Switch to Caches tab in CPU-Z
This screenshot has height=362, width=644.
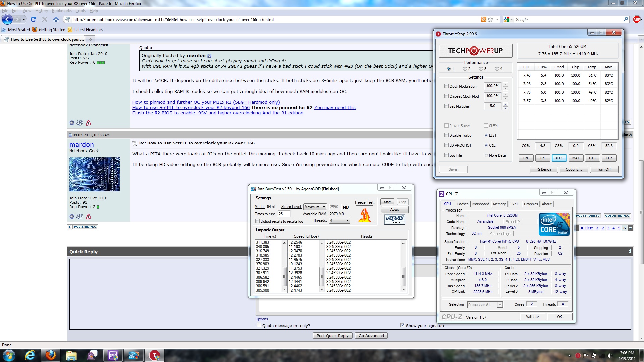point(462,204)
